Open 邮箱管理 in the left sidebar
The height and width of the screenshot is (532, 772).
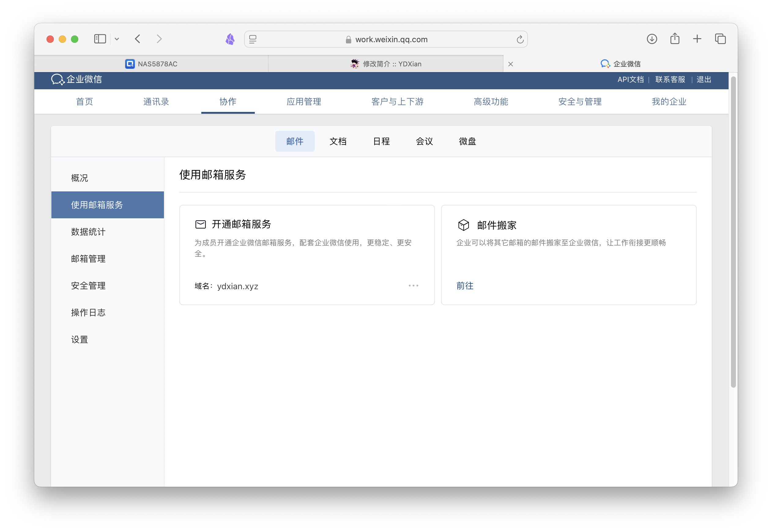coord(108,259)
